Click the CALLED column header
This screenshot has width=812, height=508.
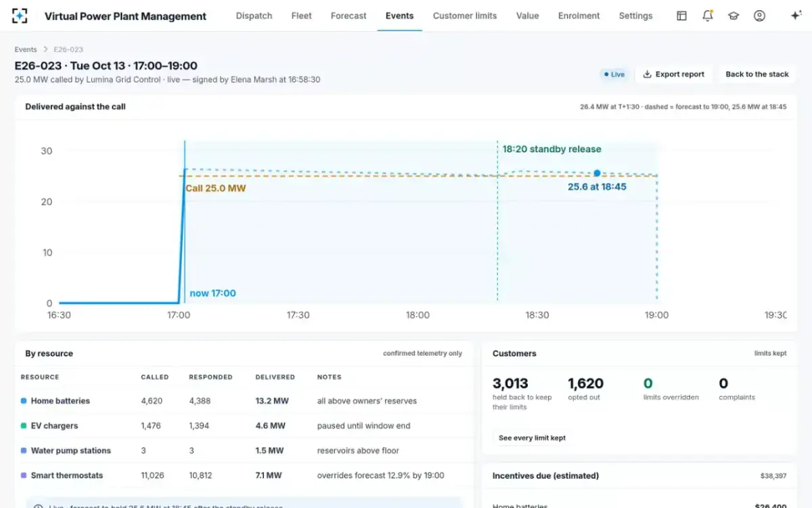(155, 377)
